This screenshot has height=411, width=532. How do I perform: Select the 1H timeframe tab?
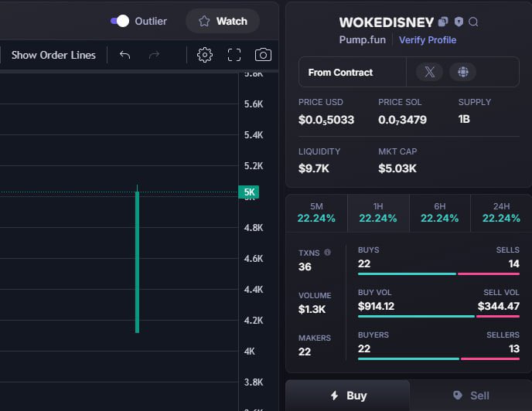378,213
